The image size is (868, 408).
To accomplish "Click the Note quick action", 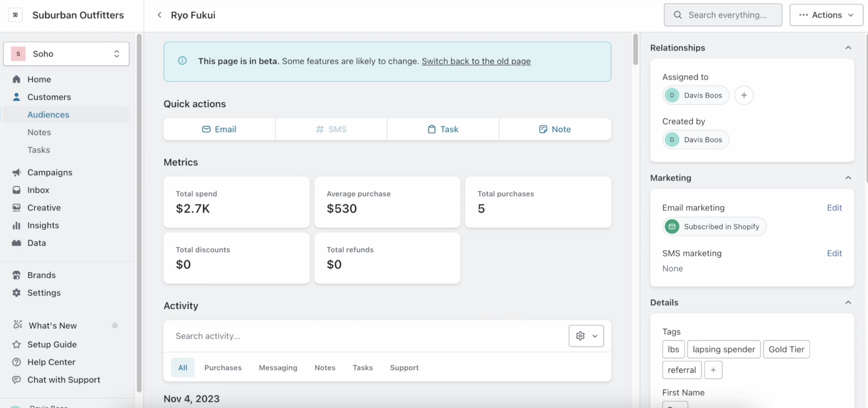I will 555,129.
